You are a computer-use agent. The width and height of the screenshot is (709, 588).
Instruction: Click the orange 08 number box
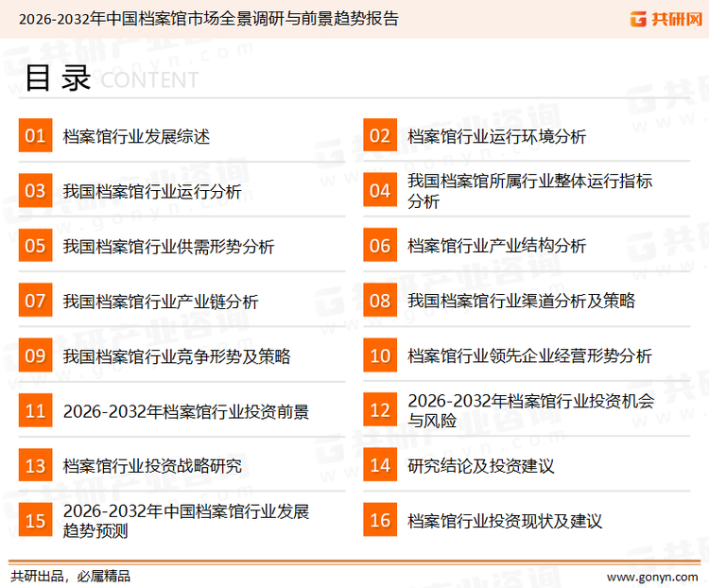tap(380, 301)
